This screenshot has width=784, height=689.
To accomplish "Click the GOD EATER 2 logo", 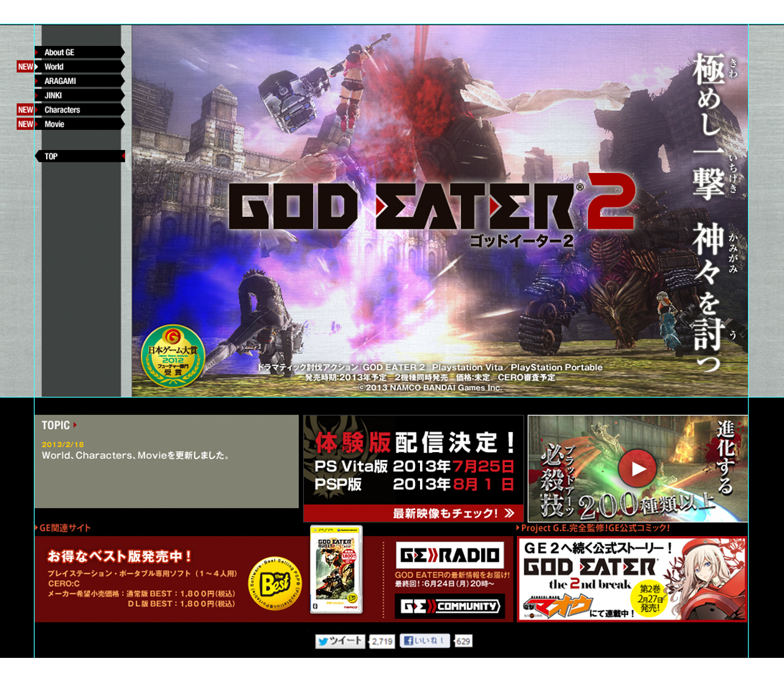I will pos(432,203).
